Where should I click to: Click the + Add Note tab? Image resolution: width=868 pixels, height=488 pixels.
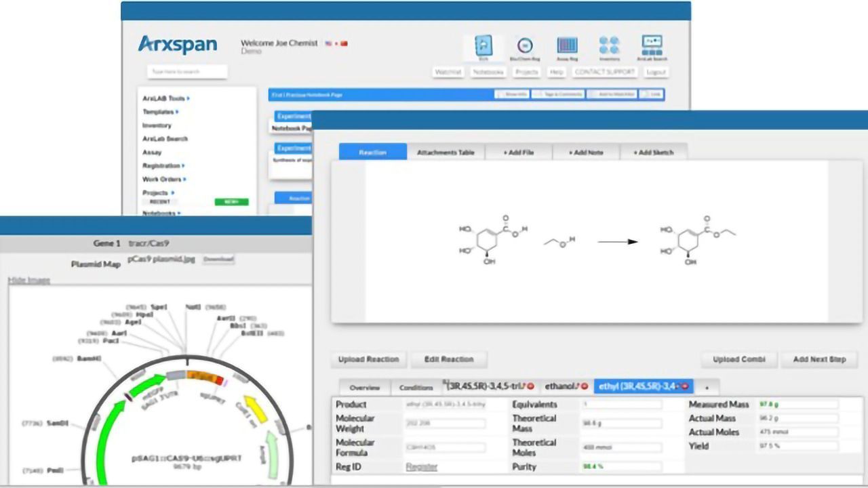pyautogui.click(x=587, y=152)
